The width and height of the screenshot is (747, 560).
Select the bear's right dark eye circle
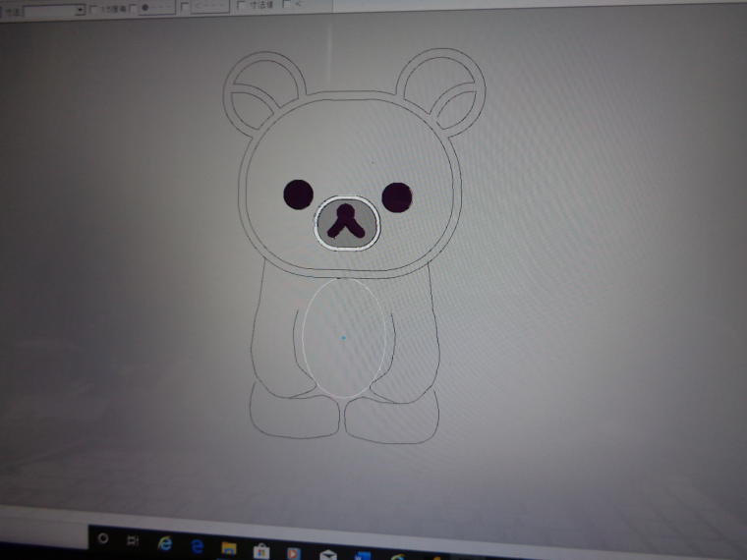coord(397,197)
